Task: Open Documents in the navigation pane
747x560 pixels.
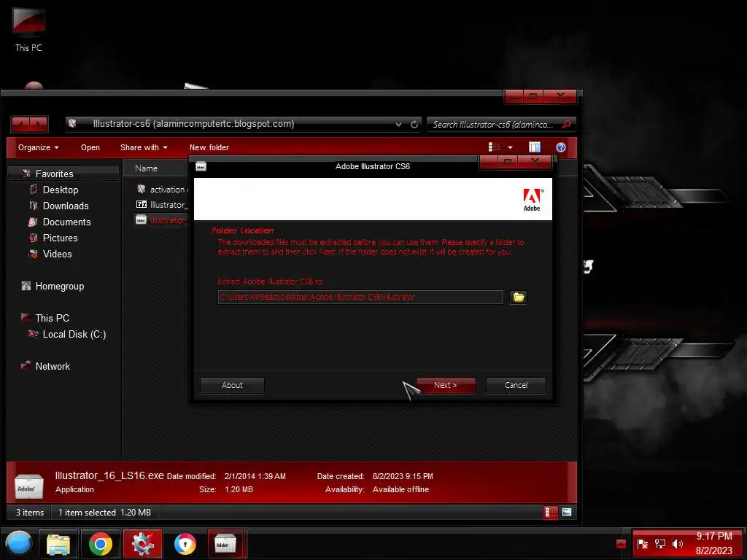Action: click(x=66, y=222)
